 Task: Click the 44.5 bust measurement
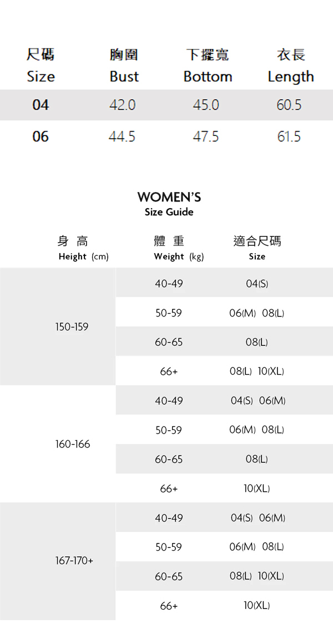pyautogui.click(x=122, y=137)
